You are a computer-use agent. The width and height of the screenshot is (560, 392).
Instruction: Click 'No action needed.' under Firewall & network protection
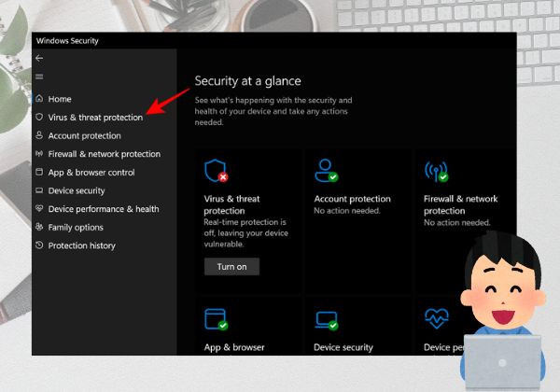point(456,223)
